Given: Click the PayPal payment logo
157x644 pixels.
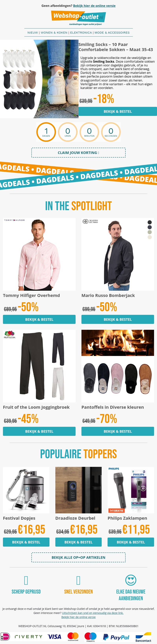Looking at the screenshot, I should click(116, 637).
